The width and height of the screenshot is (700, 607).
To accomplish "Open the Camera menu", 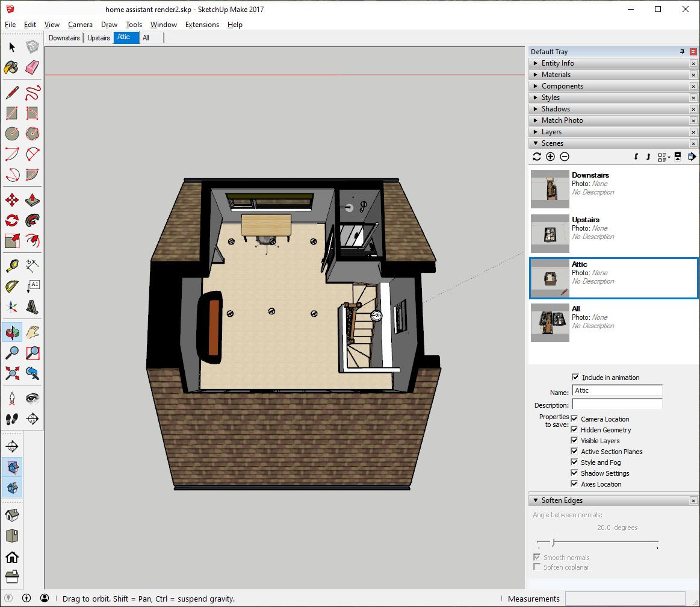I will pos(80,25).
